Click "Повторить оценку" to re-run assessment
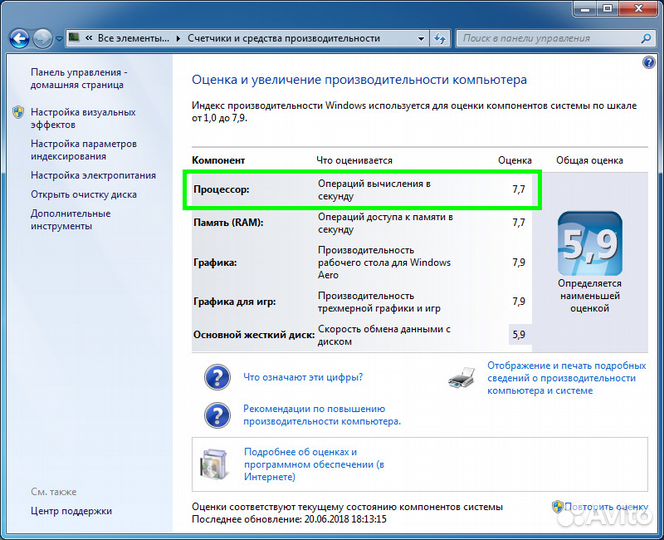The width and height of the screenshot is (664, 540). (x=606, y=507)
